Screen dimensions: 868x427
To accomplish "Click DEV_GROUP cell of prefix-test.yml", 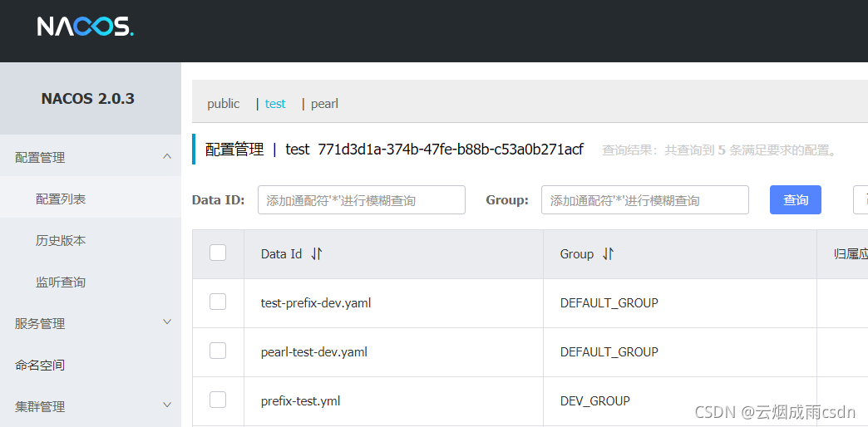I will (595, 400).
